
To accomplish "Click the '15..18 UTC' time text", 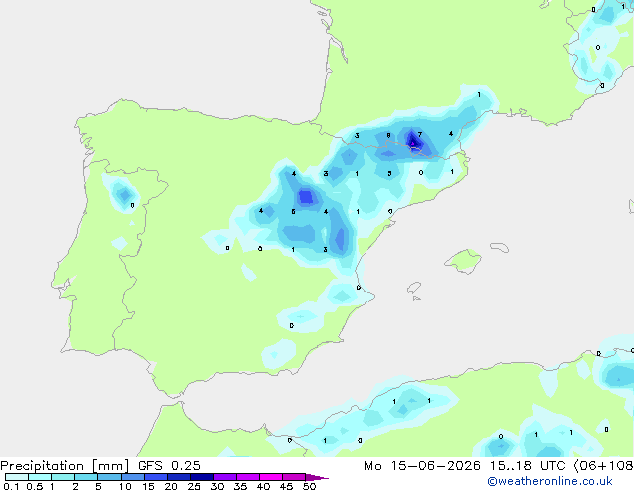I will (528, 466).
